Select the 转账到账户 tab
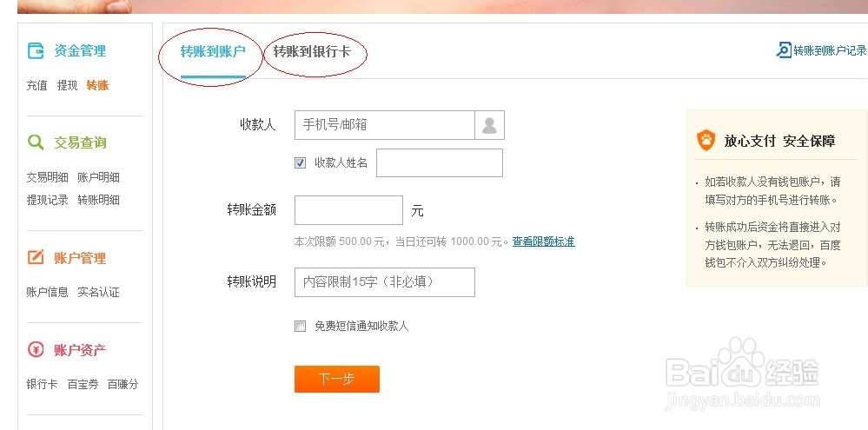This screenshot has width=868, height=430. click(213, 52)
